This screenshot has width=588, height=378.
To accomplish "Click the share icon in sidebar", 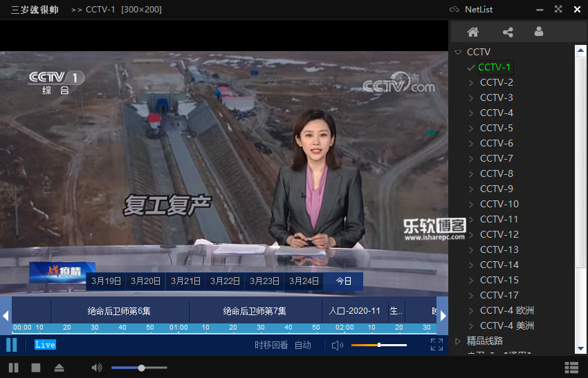I will pyautogui.click(x=508, y=32).
